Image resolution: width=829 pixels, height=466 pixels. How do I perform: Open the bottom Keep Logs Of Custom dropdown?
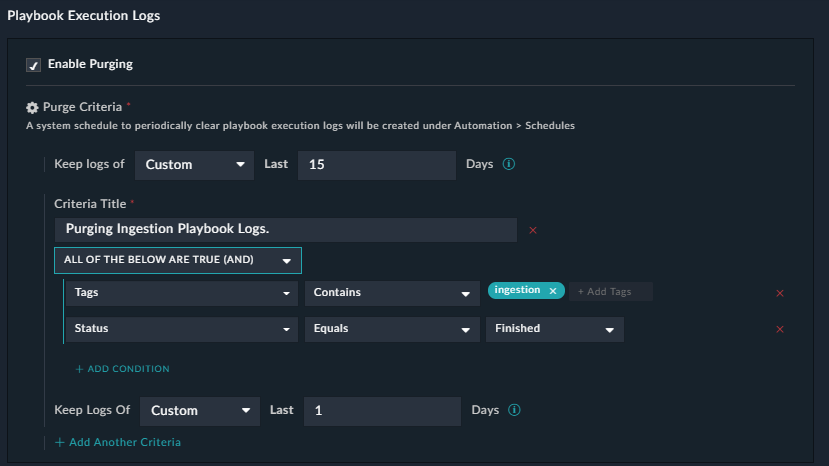tap(200, 410)
